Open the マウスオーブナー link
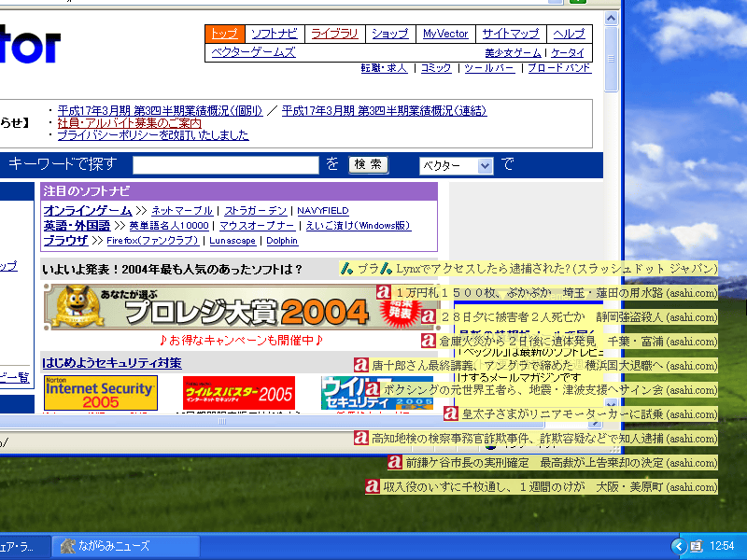 [258, 226]
